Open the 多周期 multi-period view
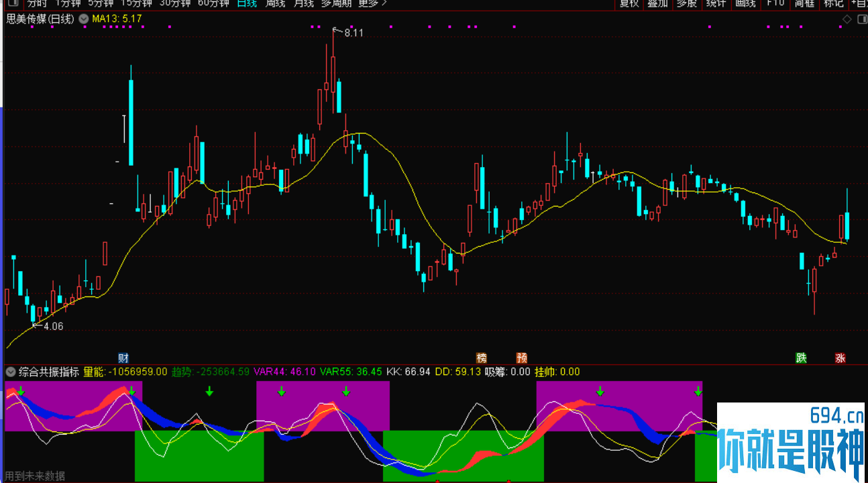This screenshot has height=483, width=868. pyautogui.click(x=336, y=3)
